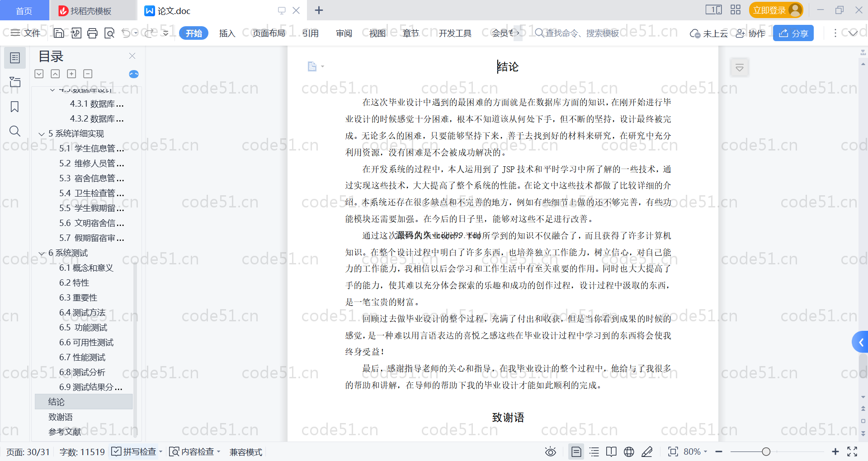Switch to outline view icon
The height and width of the screenshot is (461, 868).
click(594, 452)
